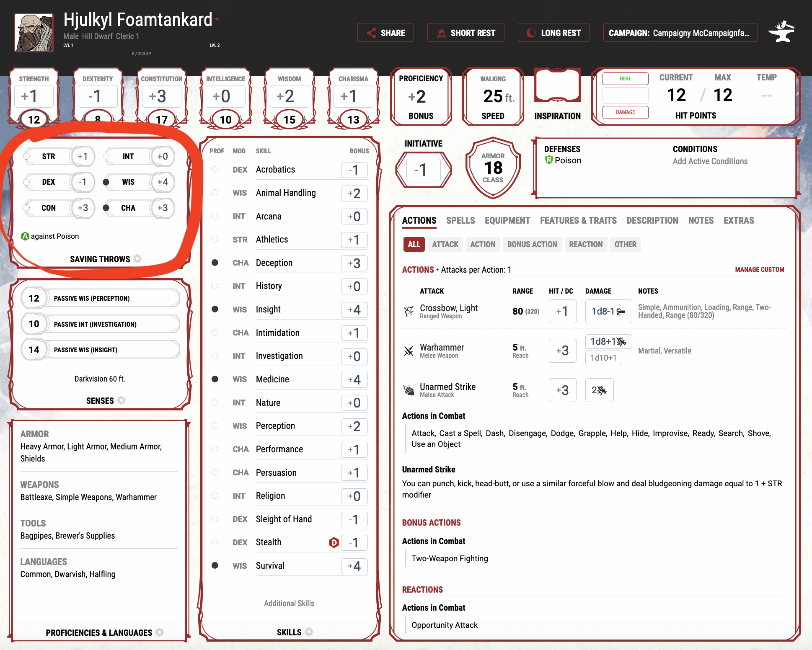Toggle the WIS saving throw proficiency dot
The image size is (812, 650).
[106, 182]
